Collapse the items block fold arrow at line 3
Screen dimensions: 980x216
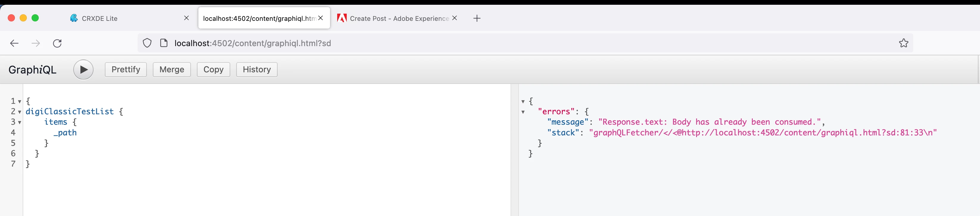[20, 123]
